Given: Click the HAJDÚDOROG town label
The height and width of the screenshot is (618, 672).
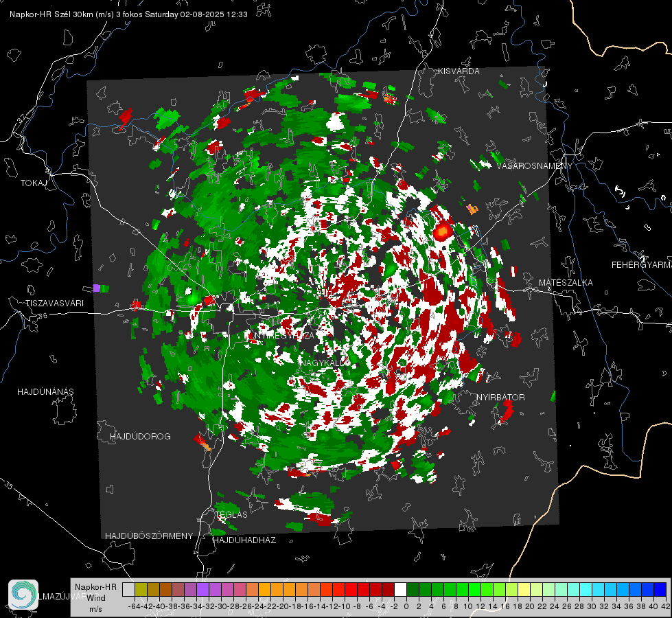Looking at the screenshot, I should (140, 436).
